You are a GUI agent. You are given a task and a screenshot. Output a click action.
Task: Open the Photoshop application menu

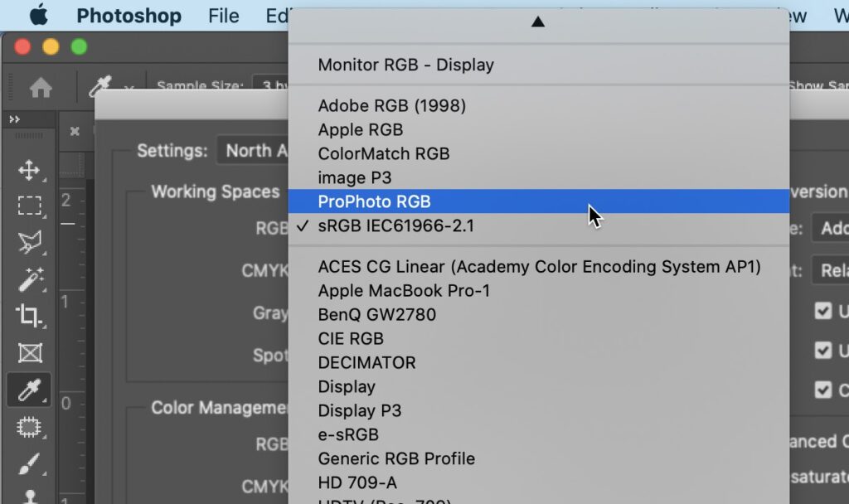(x=129, y=16)
